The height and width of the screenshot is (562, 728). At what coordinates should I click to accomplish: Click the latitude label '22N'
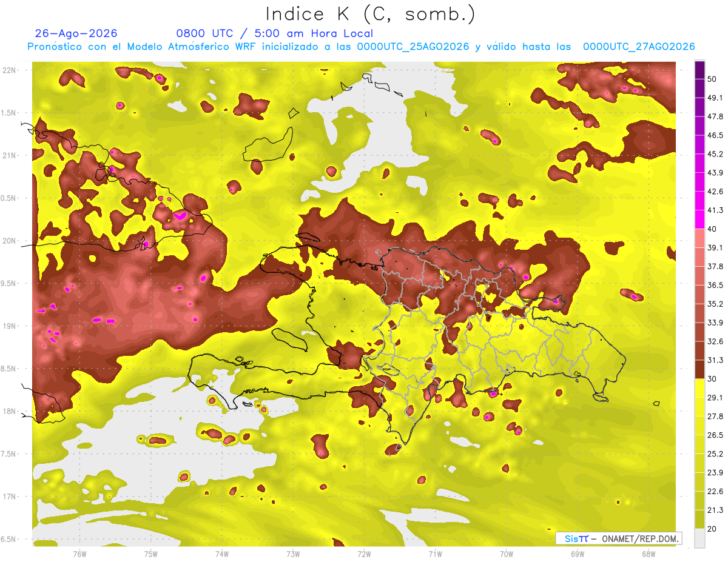(x=9, y=70)
